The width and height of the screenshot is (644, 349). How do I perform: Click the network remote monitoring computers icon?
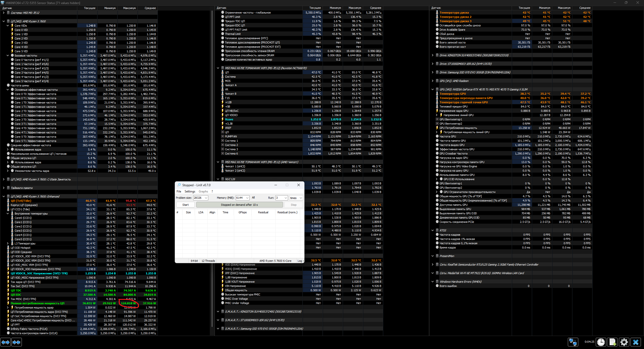click(x=573, y=342)
